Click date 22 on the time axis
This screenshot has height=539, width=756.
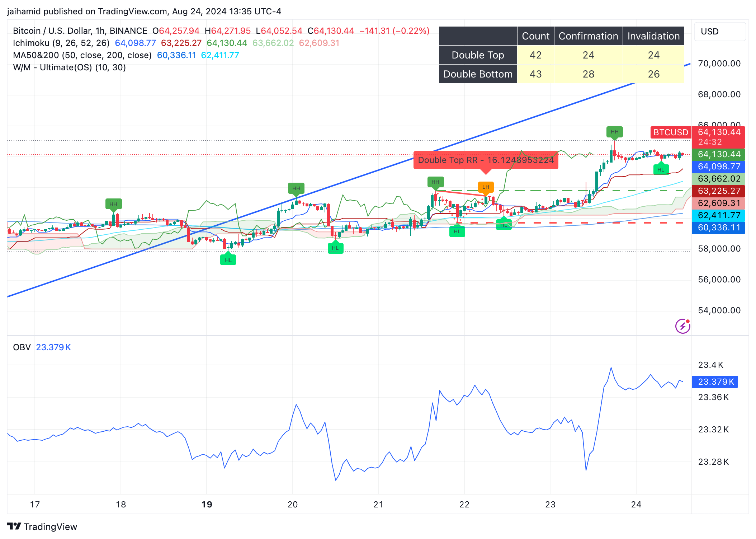click(x=464, y=505)
